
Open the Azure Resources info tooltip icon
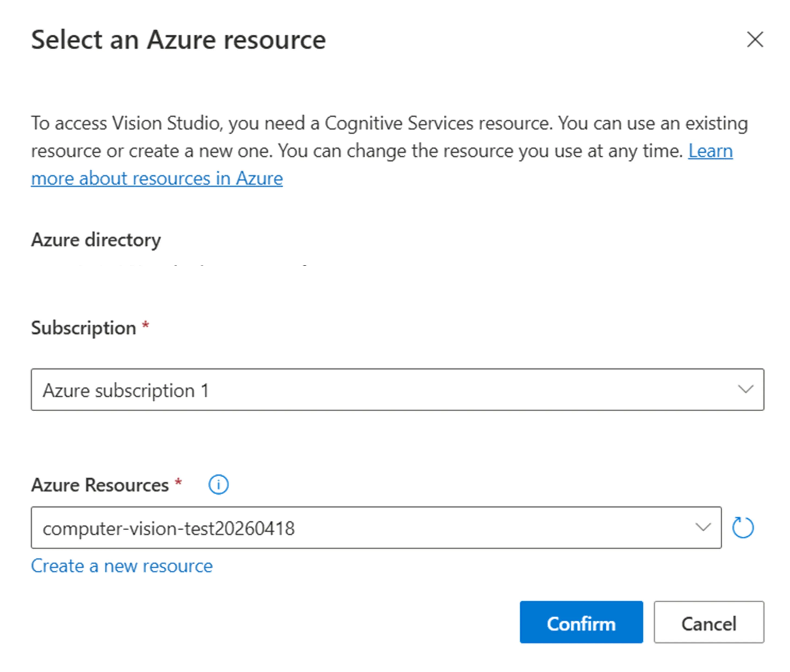[x=218, y=485]
